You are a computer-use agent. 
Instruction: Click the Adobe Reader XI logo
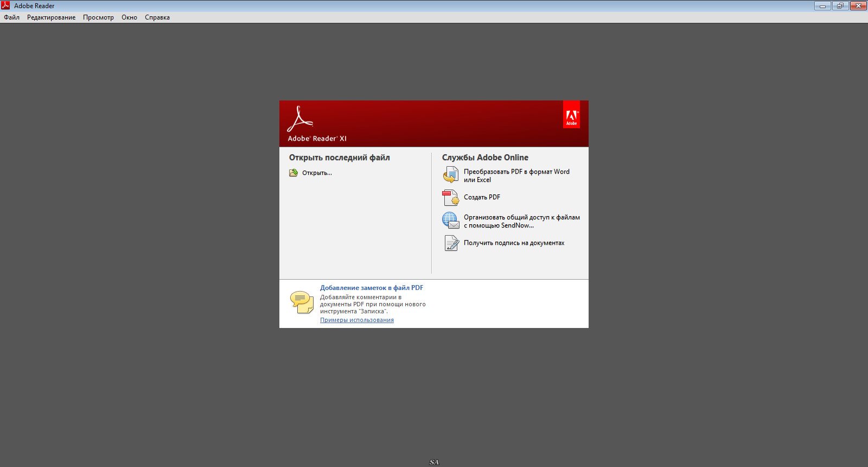click(x=316, y=124)
